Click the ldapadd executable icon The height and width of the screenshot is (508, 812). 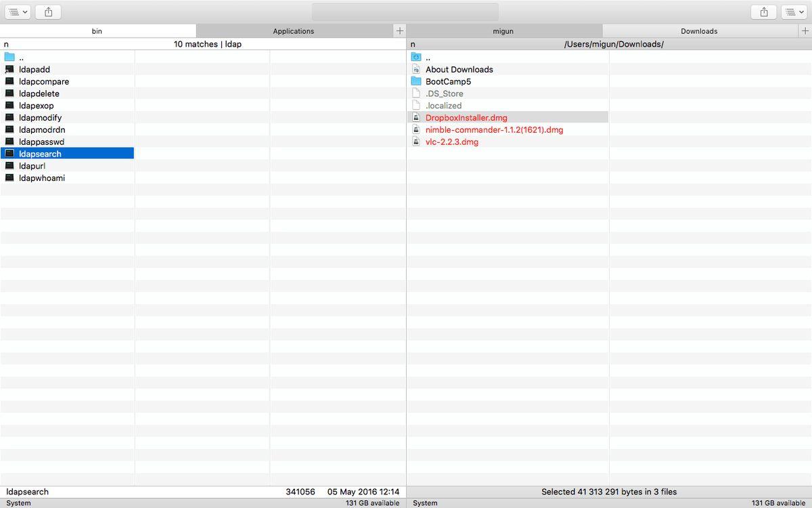point(9,70)
